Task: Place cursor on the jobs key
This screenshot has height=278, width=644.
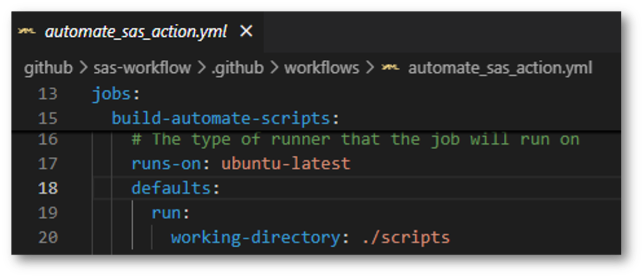Action: coord(112,94)
